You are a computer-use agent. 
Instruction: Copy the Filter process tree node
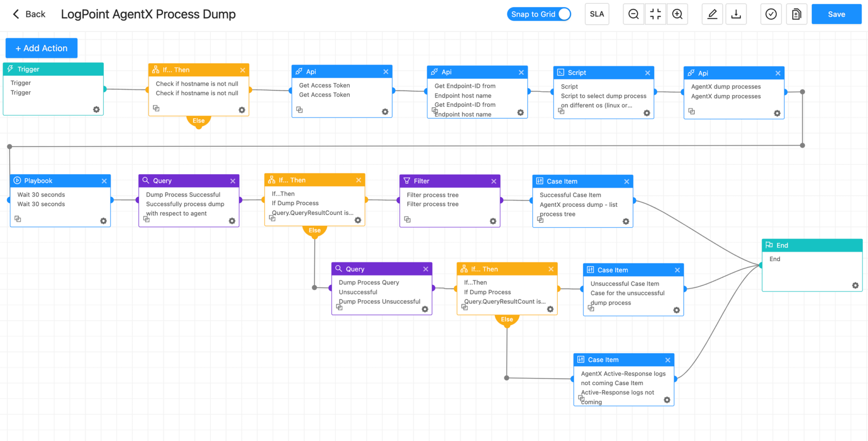point(407,219)
